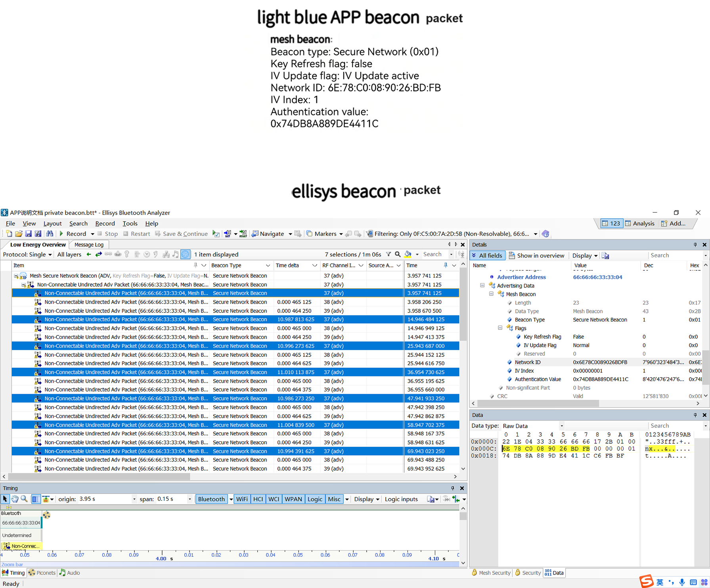The image size is (710, 588).
Task: Click the highlight color bucket icon
Action: [x=408, y=255]
